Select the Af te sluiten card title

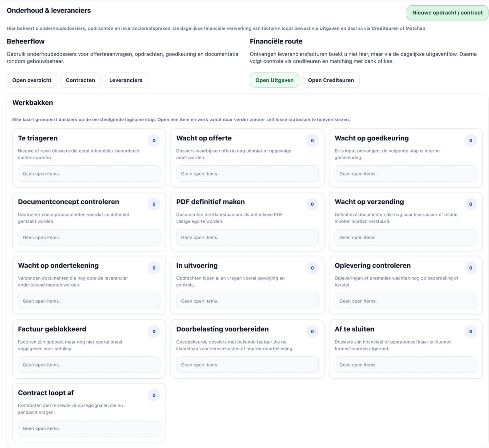click(354, 329)
